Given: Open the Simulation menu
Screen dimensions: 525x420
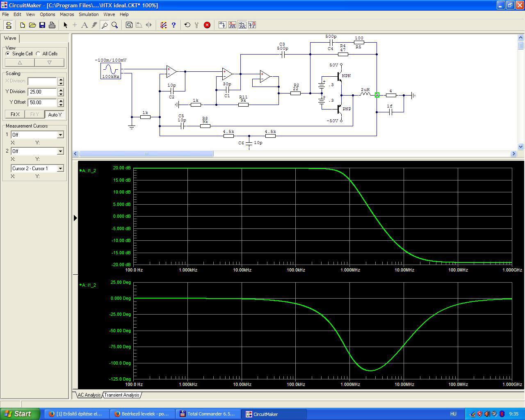Looking at the screenshot, I should pyautogui.click(x=89, y=14).
